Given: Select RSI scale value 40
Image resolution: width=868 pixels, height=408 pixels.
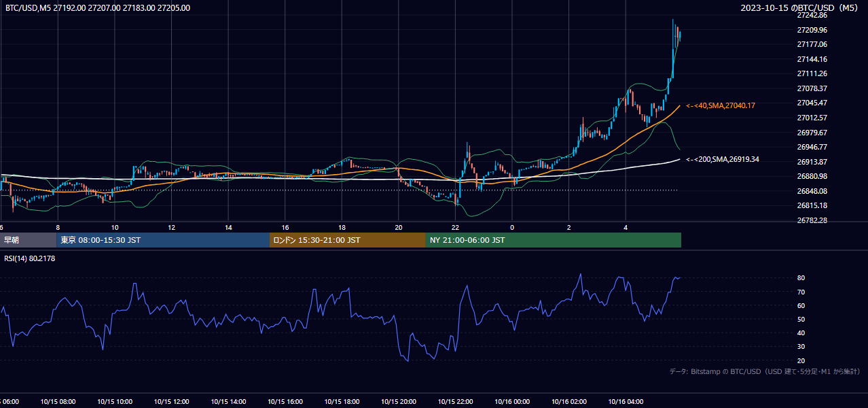Looking at the screenshot, I should coord(801,333).
